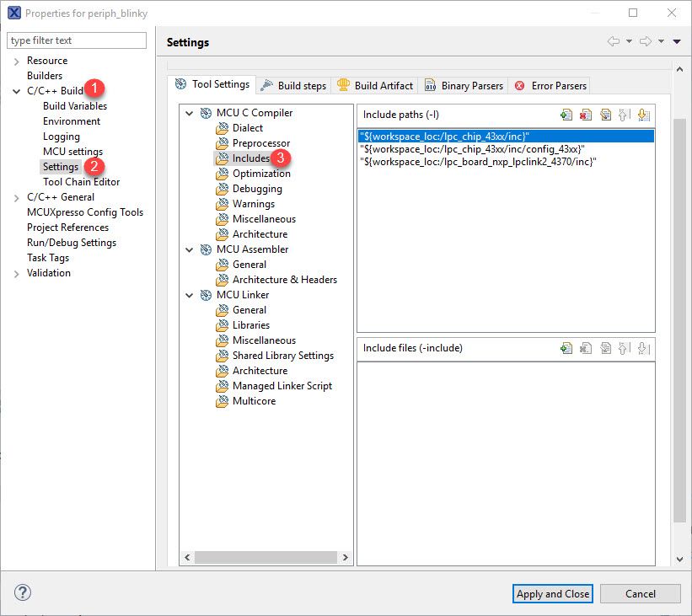Switch to the Tool Settings tab

point(212,84)
